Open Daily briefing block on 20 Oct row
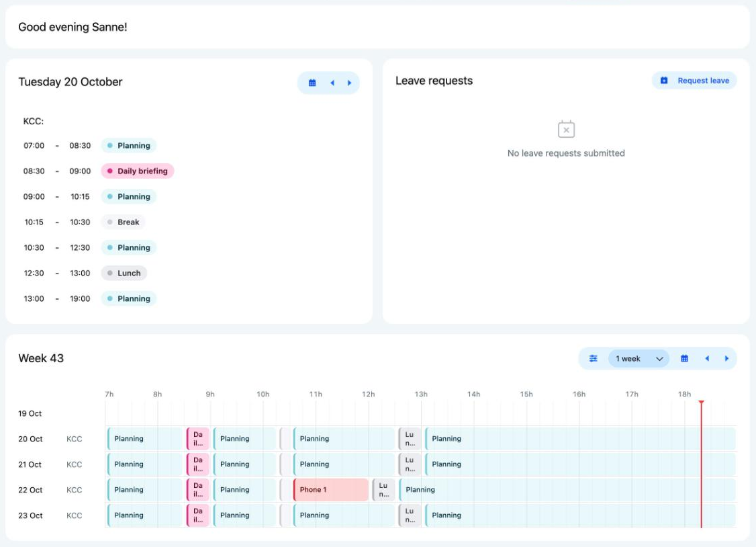Screen dimensions: 756x547 pos(198,438)
